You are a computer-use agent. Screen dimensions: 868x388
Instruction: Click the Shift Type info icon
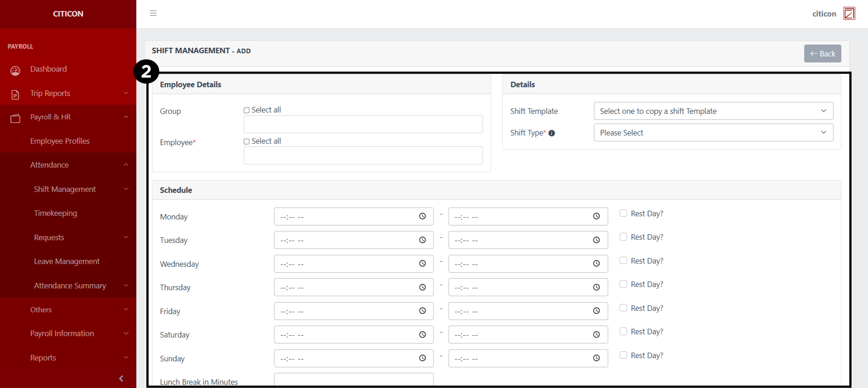(x=551, y=133)
